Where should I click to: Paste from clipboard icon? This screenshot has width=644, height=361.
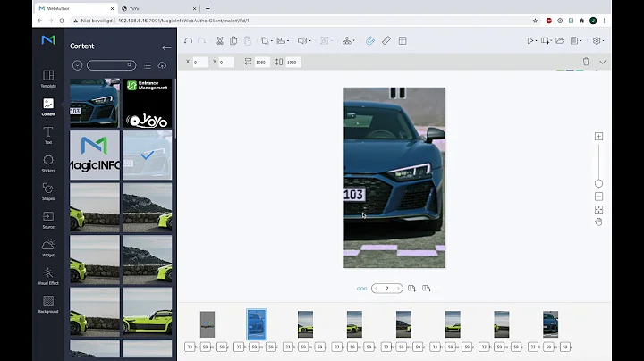(247, 40)
